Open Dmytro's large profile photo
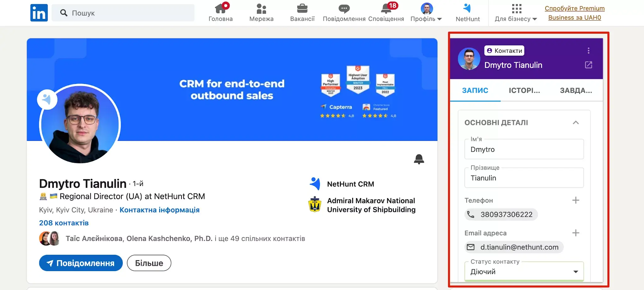Screen dimensions: 644x290 pyautogui.click(x=80, y=124)
